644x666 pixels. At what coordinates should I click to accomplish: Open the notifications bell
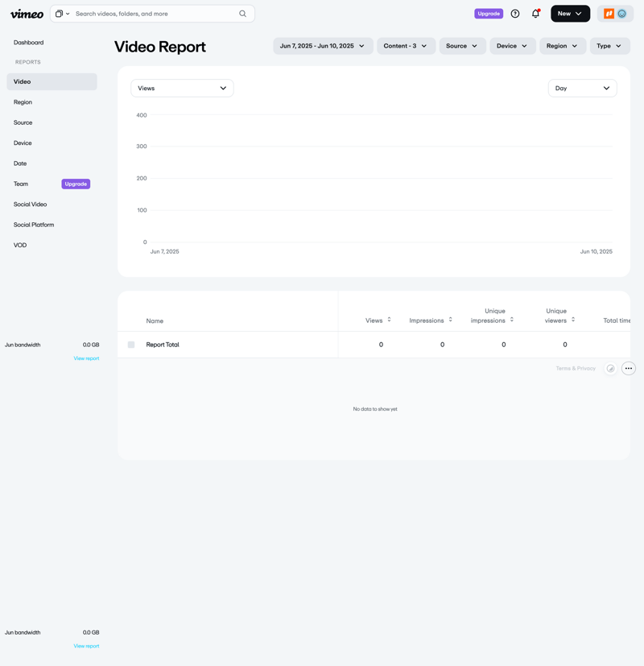click(x=535, y=14)
